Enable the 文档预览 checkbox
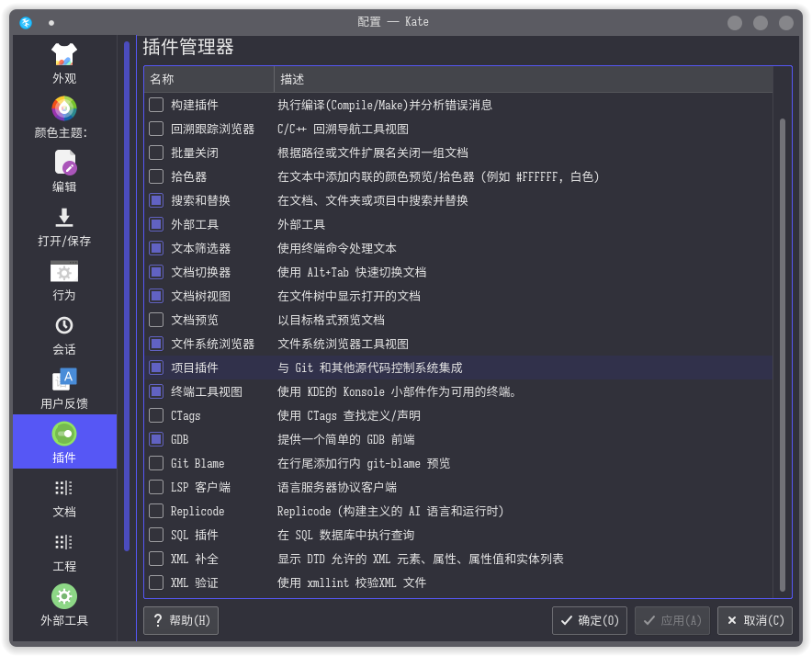 click(x=156, y=320)
